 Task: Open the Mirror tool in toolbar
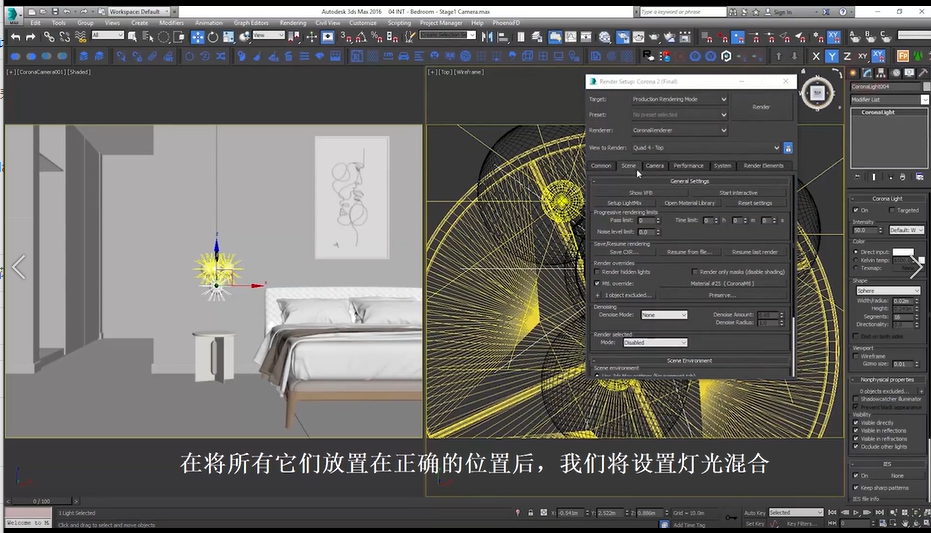click(x=487, y=37)
